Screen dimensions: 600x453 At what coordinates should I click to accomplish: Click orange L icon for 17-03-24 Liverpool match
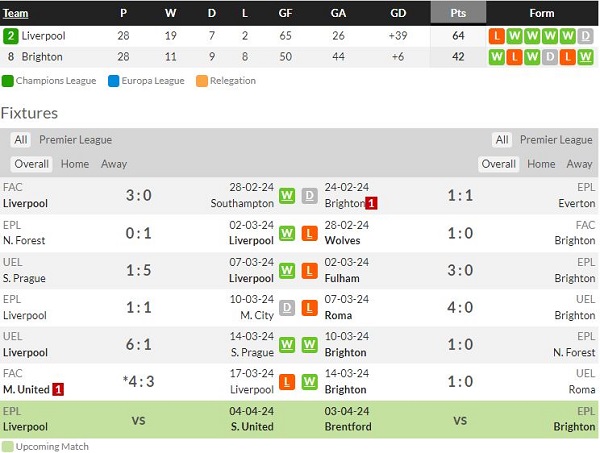tap(287, 381)
